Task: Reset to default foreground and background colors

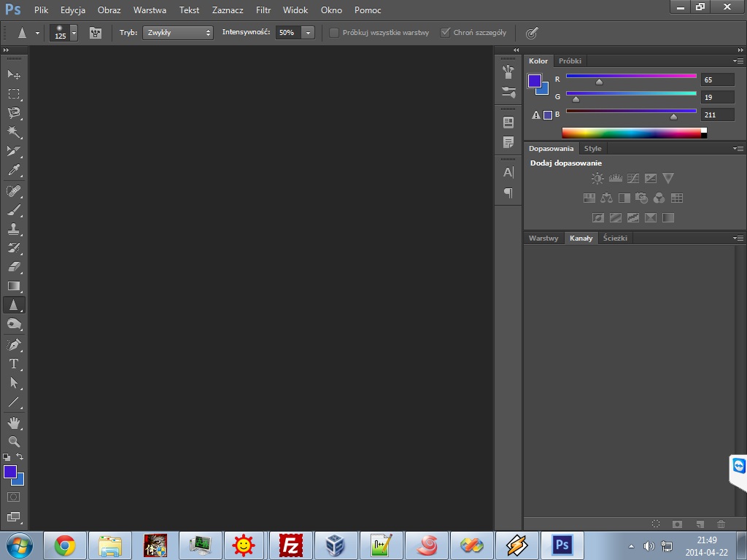Action: point(7,457)
